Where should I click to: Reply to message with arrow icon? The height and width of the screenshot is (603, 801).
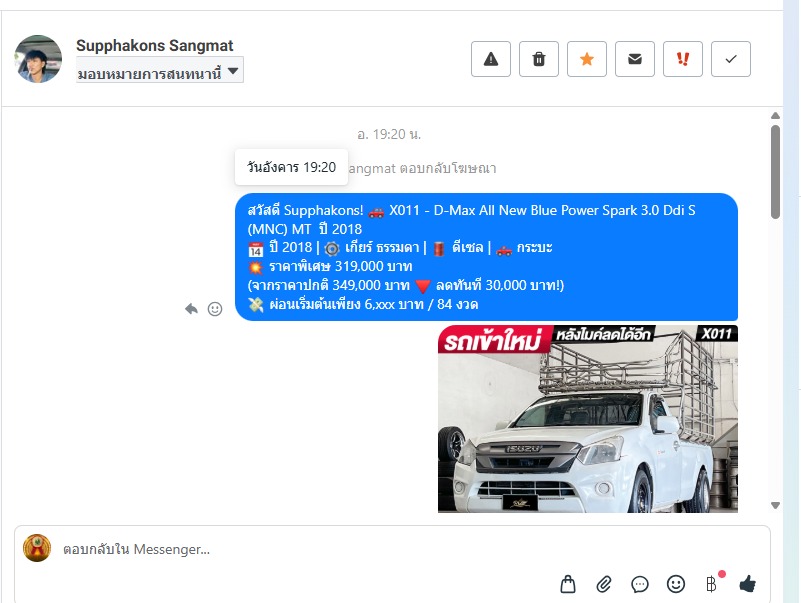tap(191, 309)
